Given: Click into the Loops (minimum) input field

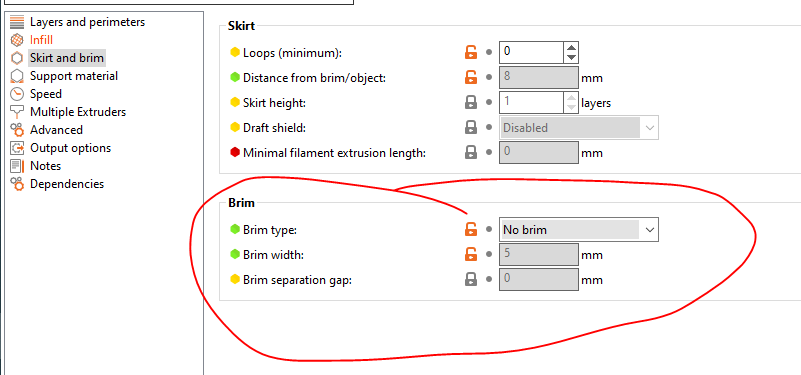Looking at the screenshot, I should [x=532, y=52].
